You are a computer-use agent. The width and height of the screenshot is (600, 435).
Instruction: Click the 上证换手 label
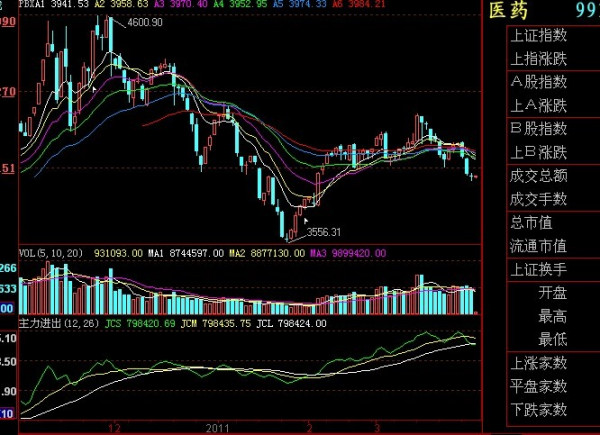[538, 270]
